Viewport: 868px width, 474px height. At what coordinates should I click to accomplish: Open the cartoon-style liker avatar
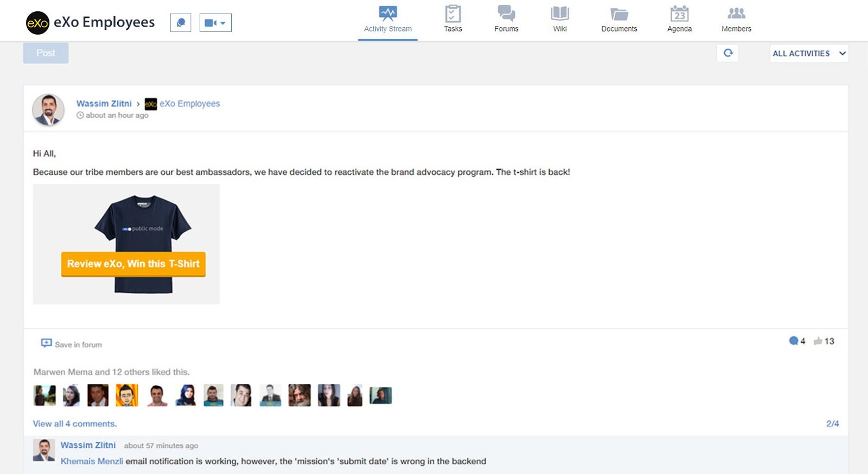pyautogui.click(x=127, y=395)
